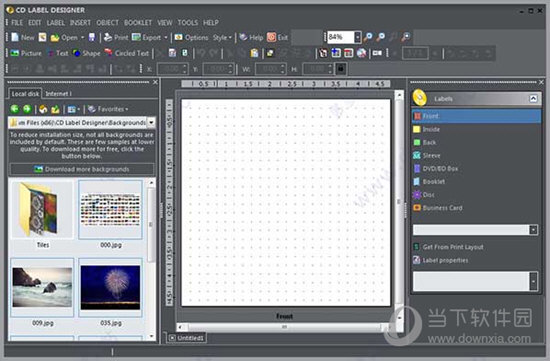Select the Disc label type
Viewport: 550px width, 361px height.
(424, 195)
